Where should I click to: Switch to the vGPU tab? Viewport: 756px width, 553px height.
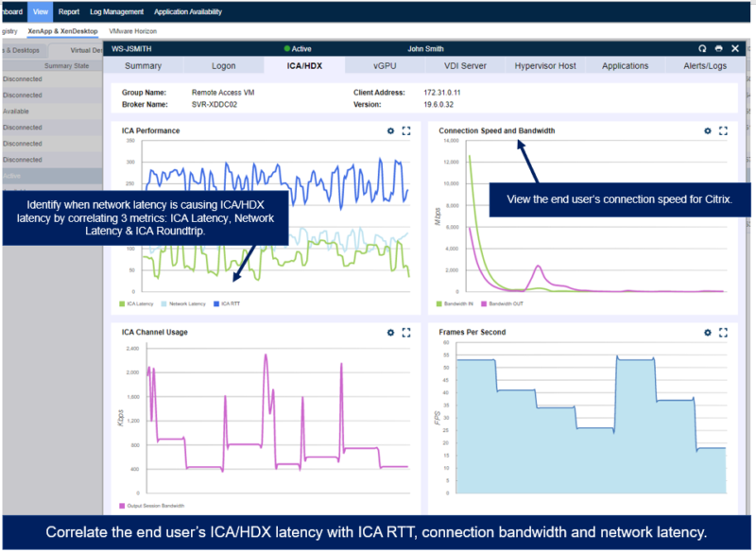coord(384,65)
